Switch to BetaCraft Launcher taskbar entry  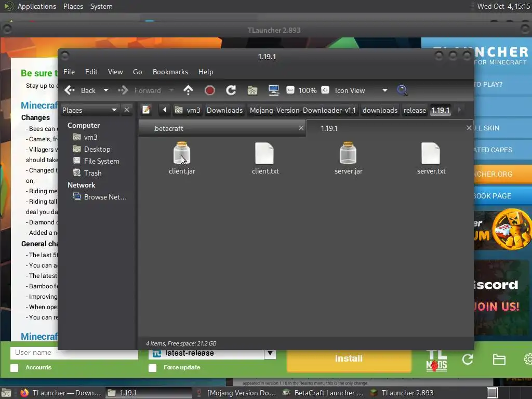tap(323, 393)
